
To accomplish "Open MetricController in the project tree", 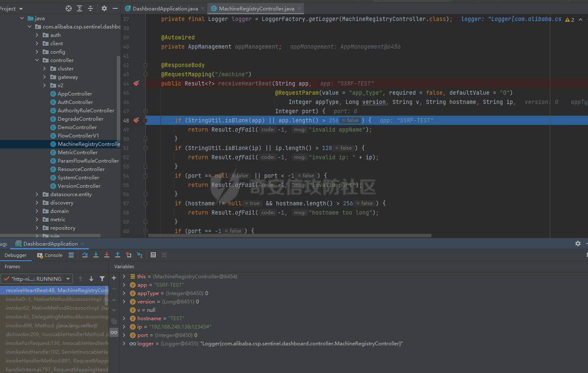I will click(x=77, y=153).
